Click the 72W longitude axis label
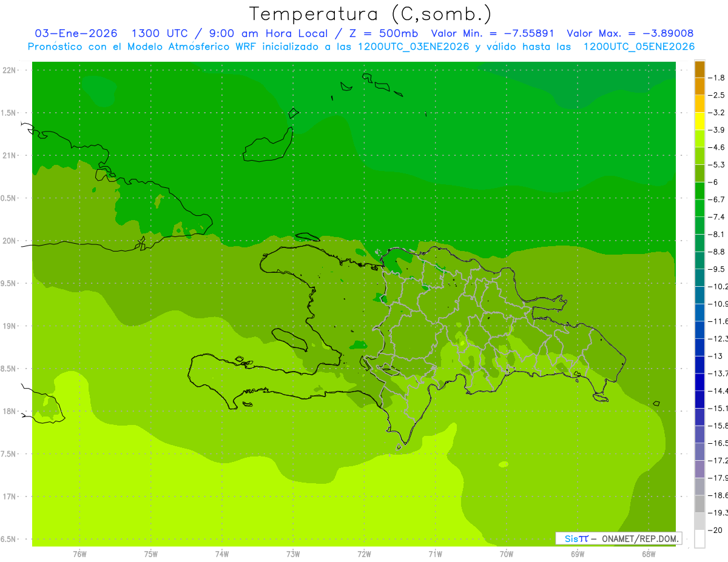 coord(364,554)
